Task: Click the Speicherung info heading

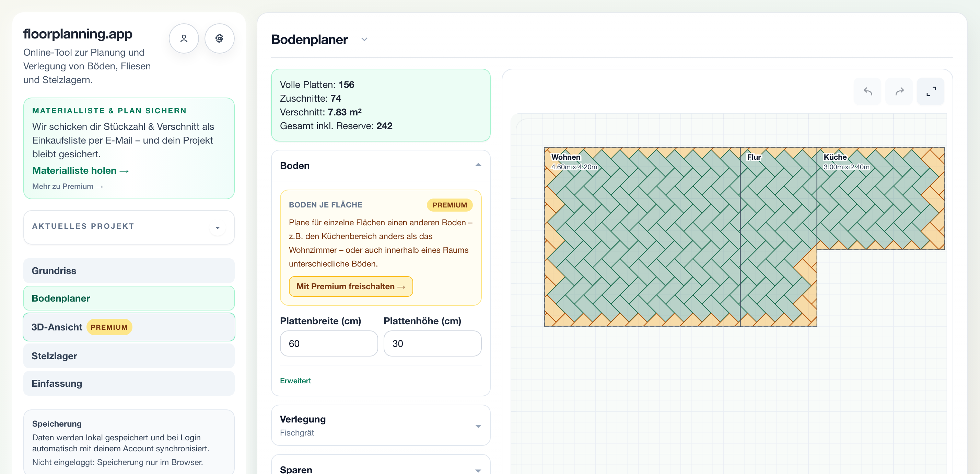Action: (57, 424)
